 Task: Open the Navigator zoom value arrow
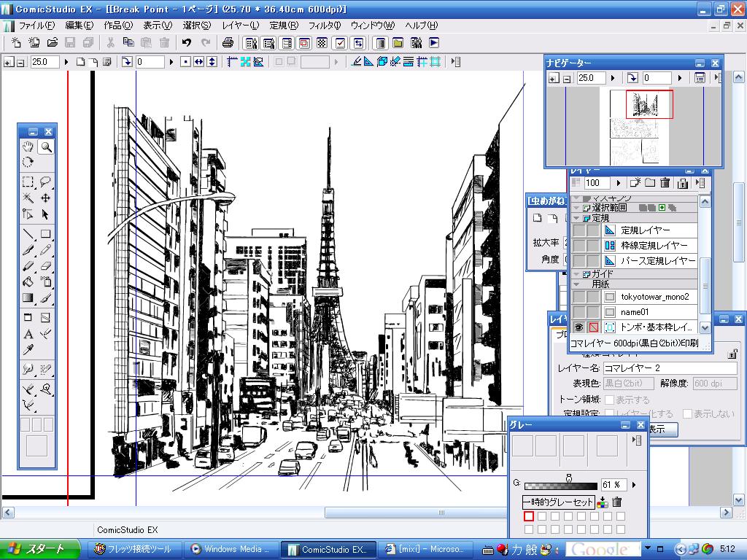[x=613, y=78]
